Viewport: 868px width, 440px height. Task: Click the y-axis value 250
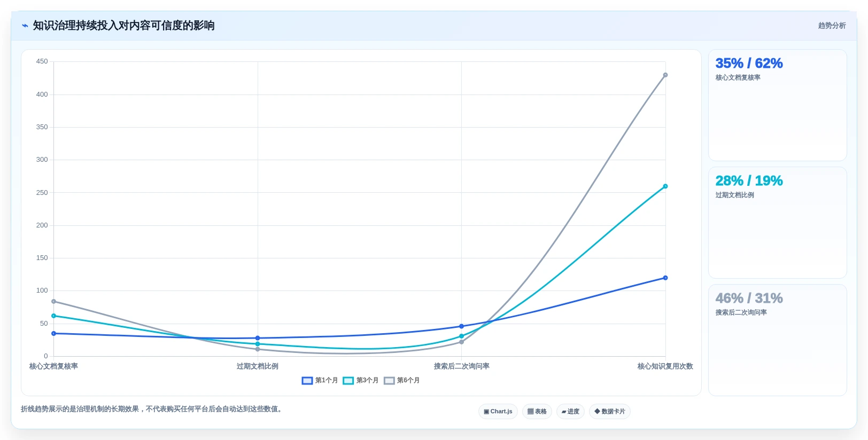tap(42, 192)
